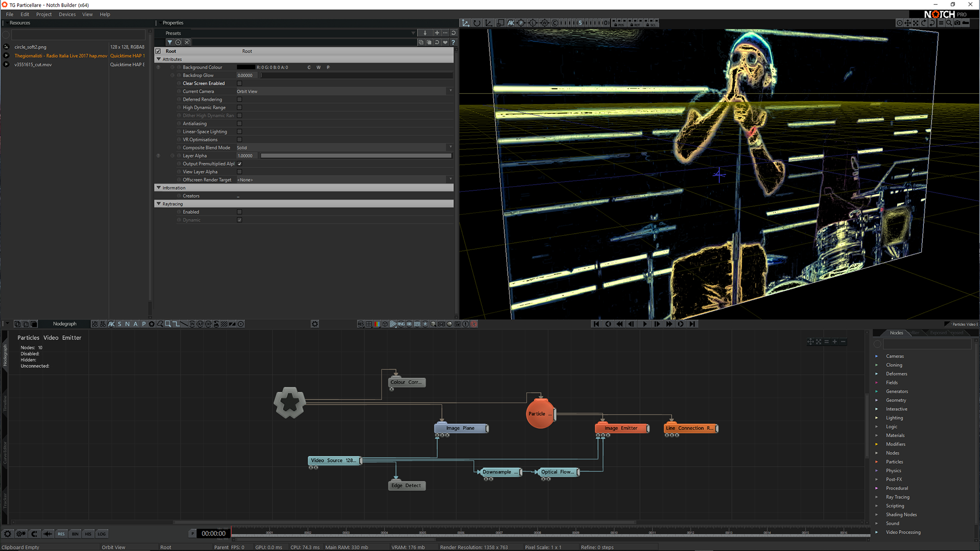This screenshot has width=980, height=551.
Task: Click the play button in transport controls
Action: pos(645,324)
